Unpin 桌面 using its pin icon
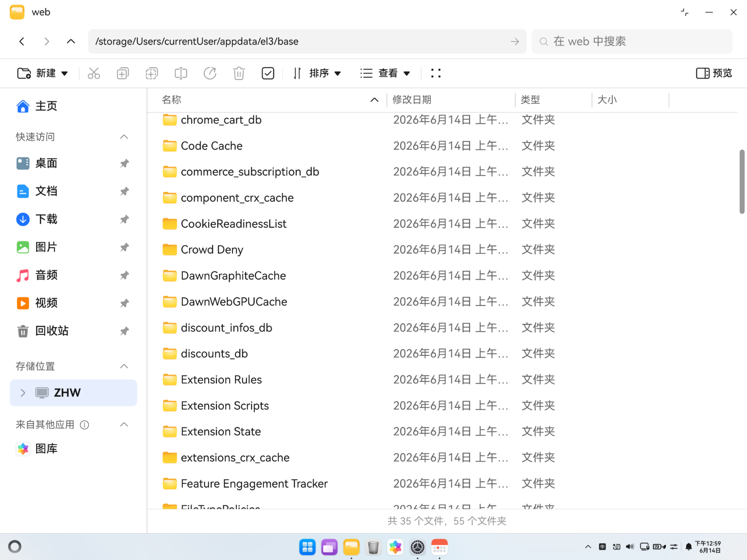This screenshot has width=747, height=560. point(124,163)
